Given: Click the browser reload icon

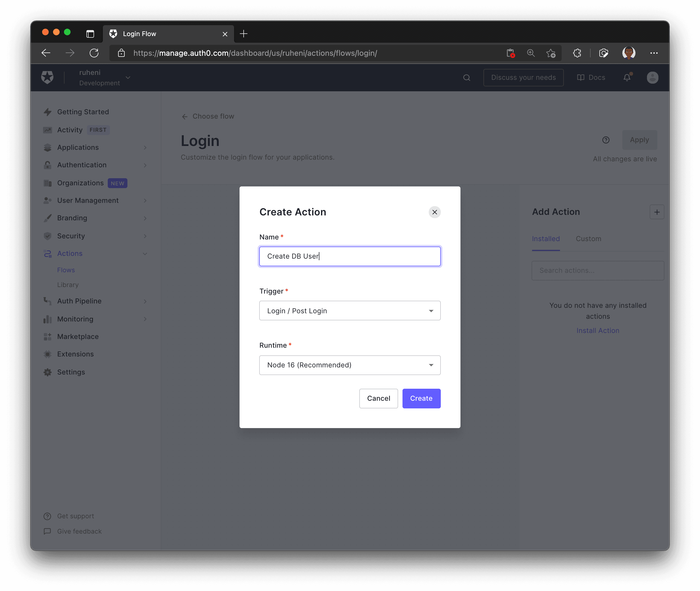Looking at the screenshot, I should pyautogui.click(x=94, y=53).
